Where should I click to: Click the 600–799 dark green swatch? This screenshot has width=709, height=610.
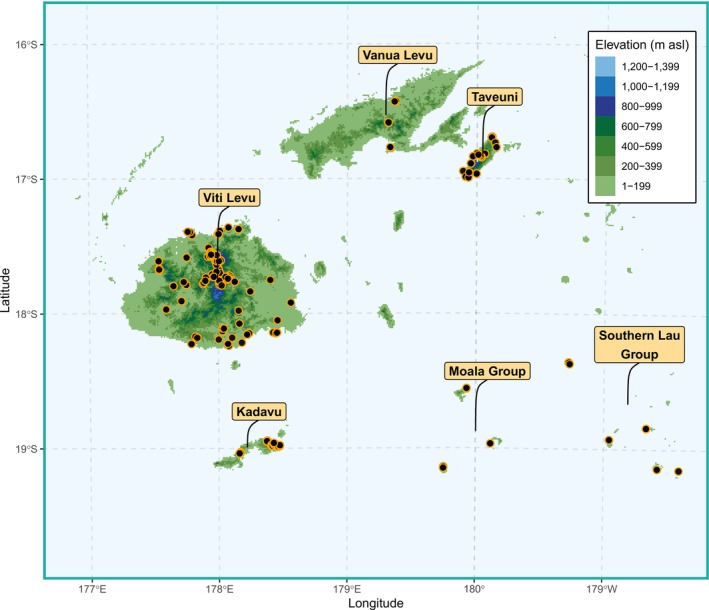605,126
